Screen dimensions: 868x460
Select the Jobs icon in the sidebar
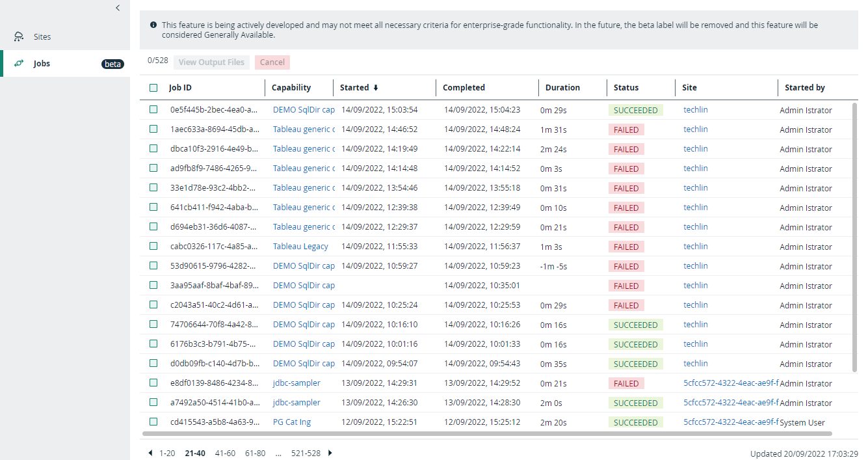coord(20,63)
